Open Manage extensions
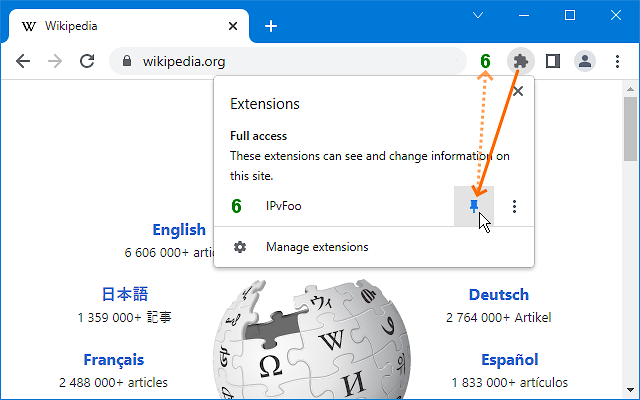 pyautogui.click(x=374, y=247)
